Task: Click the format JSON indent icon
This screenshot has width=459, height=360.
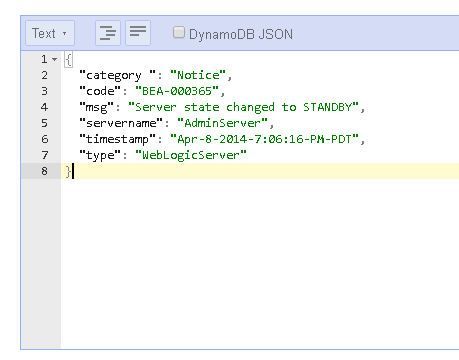Action: point(108,33)
